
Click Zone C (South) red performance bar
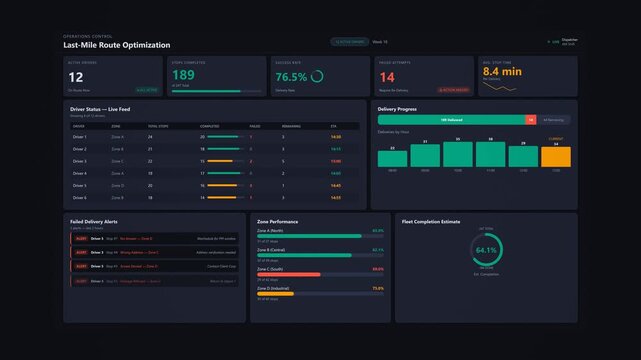pyautogui.click(x=320, y=275)
